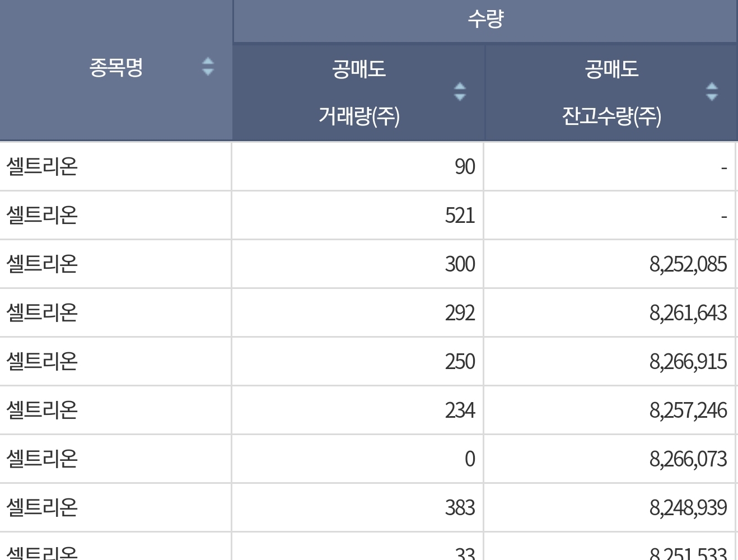Image resolution: width=738 pixels, height=560 pixels.
Task: Sort by 공매도 거래량(주) arrows
Action: (x=460, y=92)
